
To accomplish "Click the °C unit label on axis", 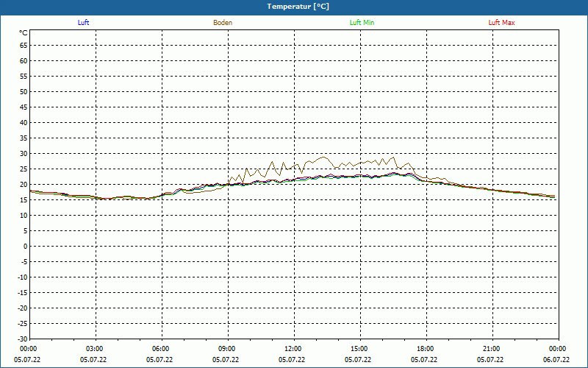I will tap(24, 33).
